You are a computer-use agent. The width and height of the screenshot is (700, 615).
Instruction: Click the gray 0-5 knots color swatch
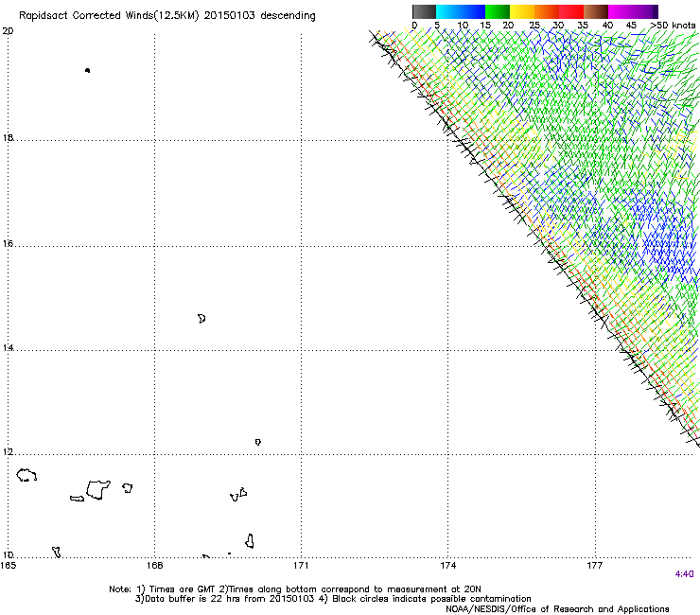(424, 11)
